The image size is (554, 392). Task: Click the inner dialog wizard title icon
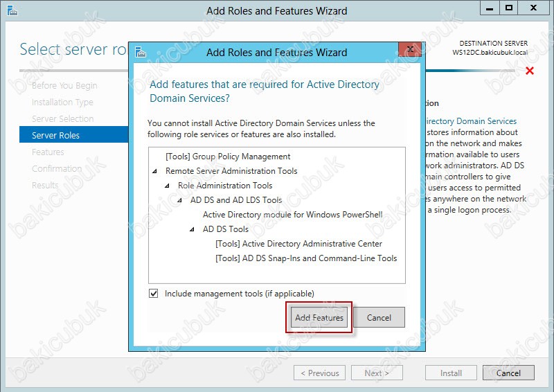pyautogui.click(x=141, y=52)
